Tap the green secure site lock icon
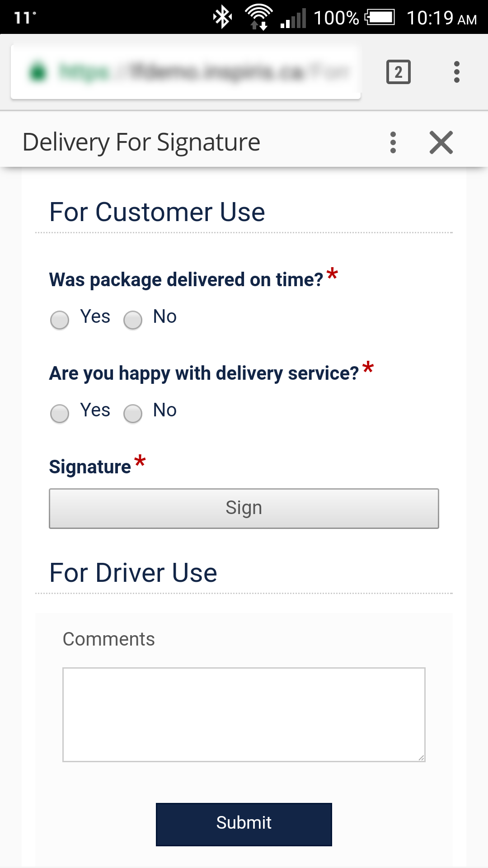The image size is (488, 868). pos(38,71)
